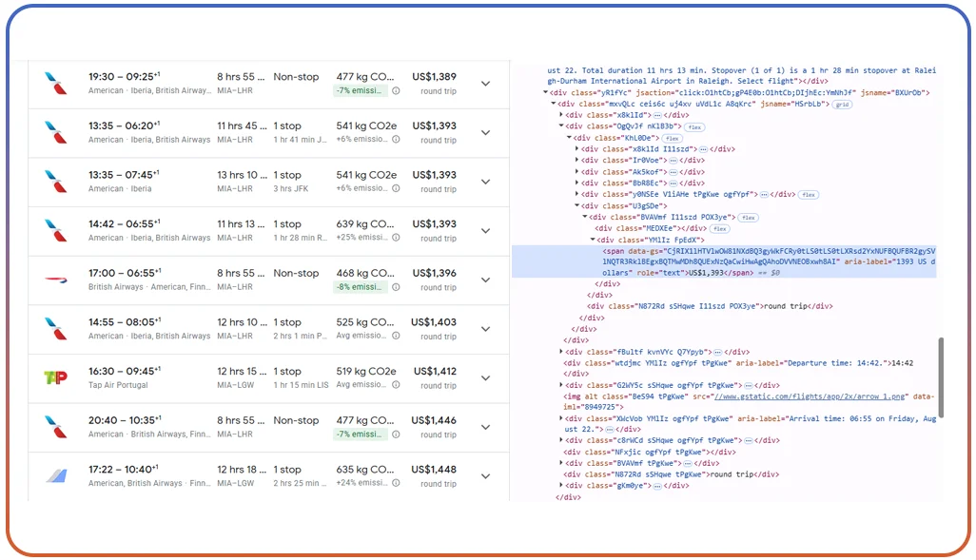The image size is (976, 560).
Task: Collapse the KhL0De div node in DevTools
Action: pos(568,138)
